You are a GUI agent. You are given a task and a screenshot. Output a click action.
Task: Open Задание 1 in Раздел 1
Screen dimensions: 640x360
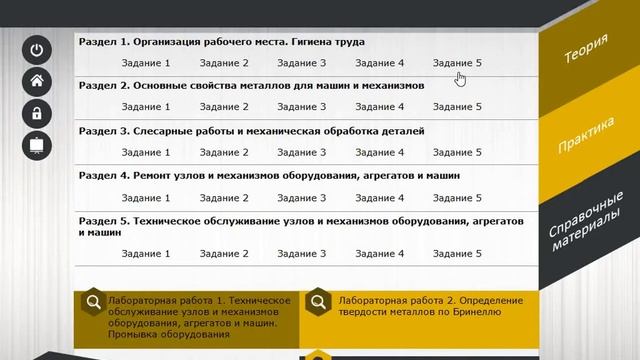point(146,63)
